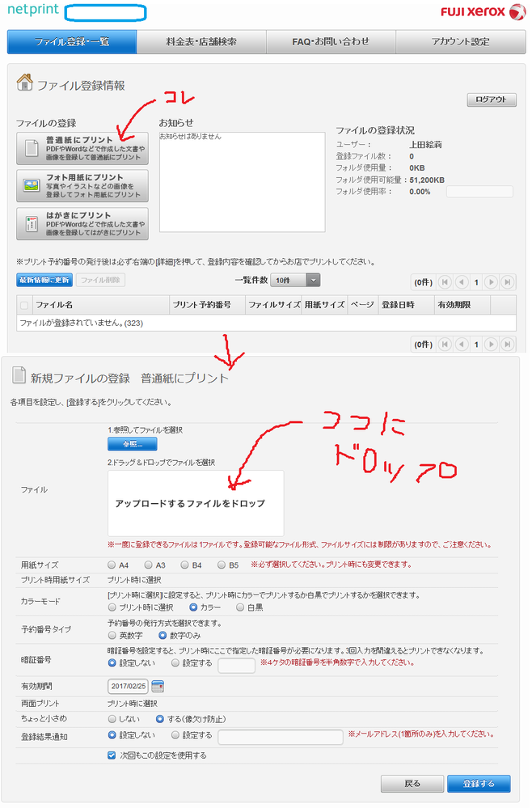Image resolution: width=532 pixels, height=808 pixels.
Task: Click the 参照... browse button
Action: click(133, 444)
